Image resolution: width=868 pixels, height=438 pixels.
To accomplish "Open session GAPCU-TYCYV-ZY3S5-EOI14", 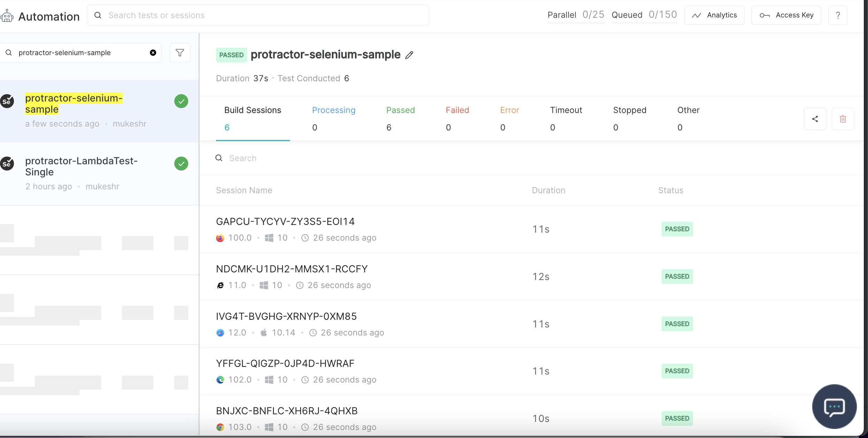I will coord(285,222).
